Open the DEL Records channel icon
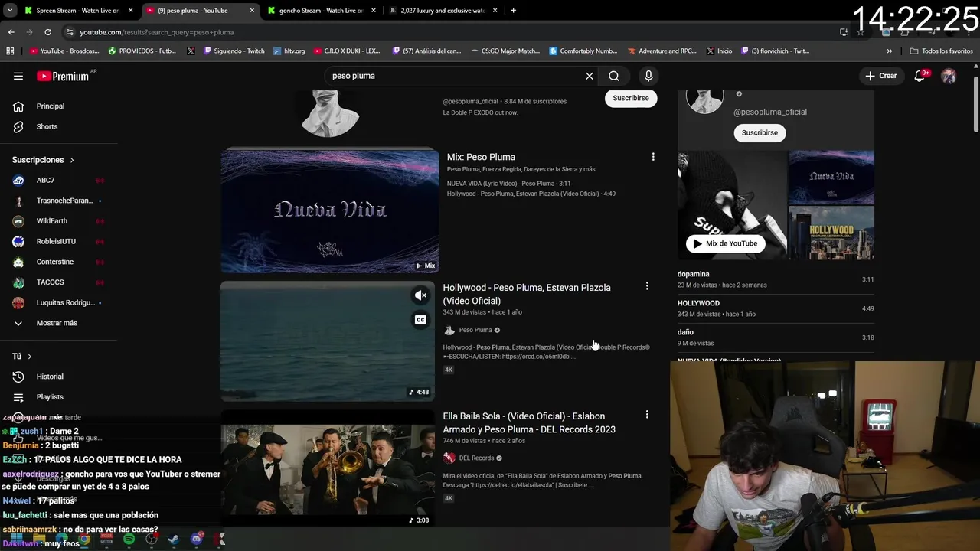980x551 pixels. (x=449, y=458)
